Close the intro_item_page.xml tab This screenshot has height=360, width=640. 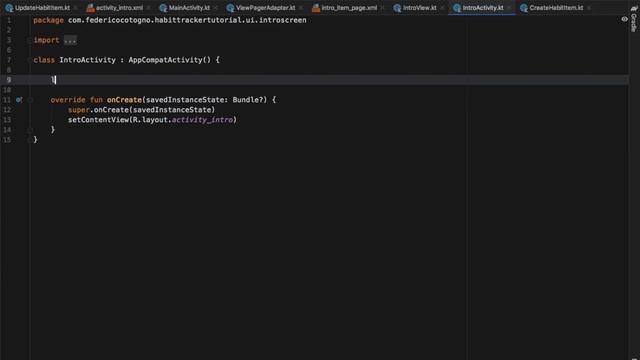382,8
